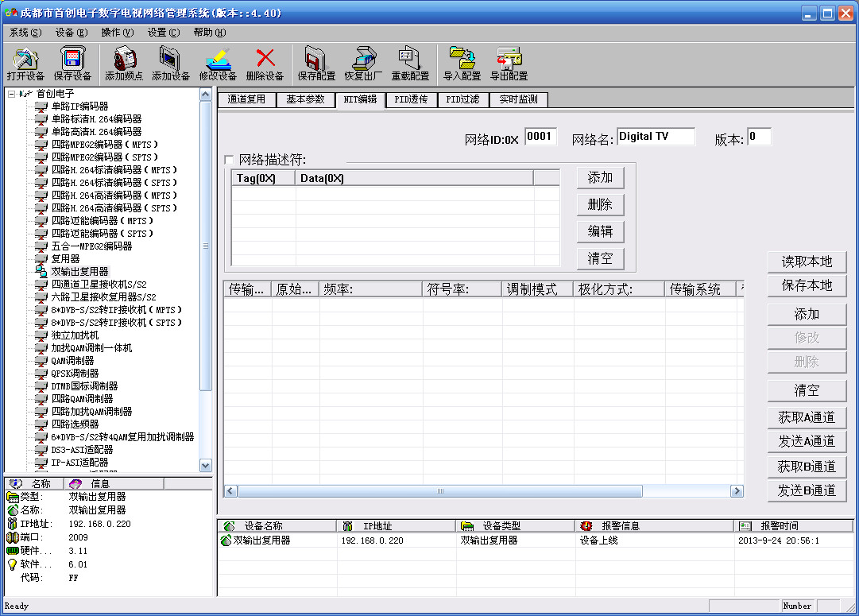This screenshot has width=859, height=616.
Task: Click the 读取本地 button
Action: click(x=807, y=262)
